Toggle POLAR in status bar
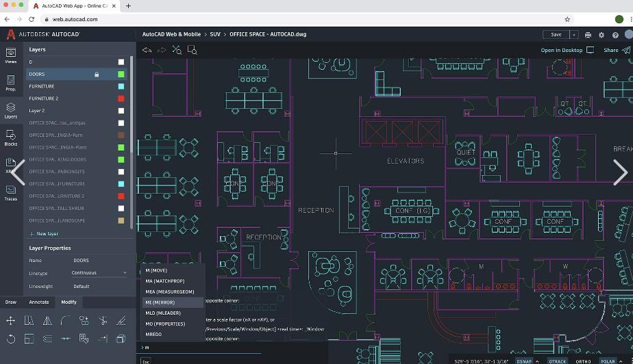This screenshot has width=633, height=364. tap(608, 361)
